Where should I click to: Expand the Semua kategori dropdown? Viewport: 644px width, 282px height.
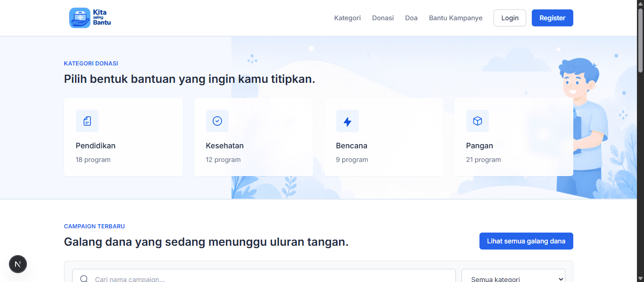[513, 276]
